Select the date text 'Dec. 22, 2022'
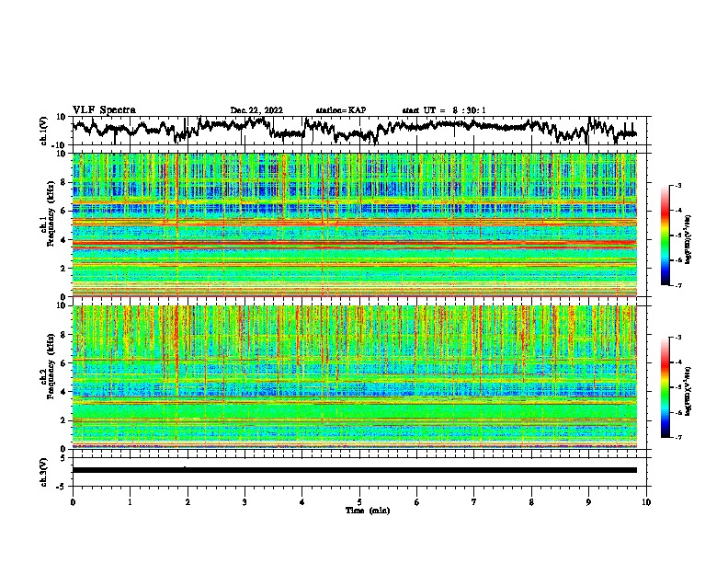The image size is (728, 563). pyautogui.click(x=256, y=110)
